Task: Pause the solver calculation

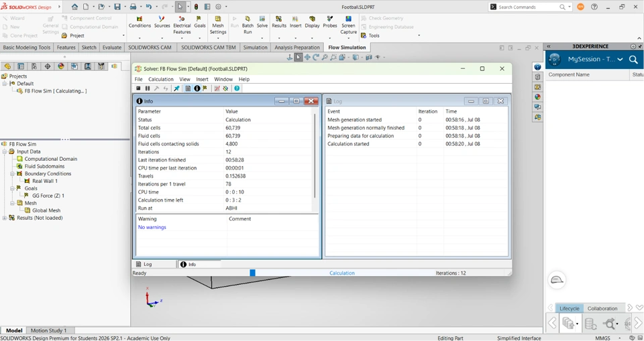Action: point(148,88)
